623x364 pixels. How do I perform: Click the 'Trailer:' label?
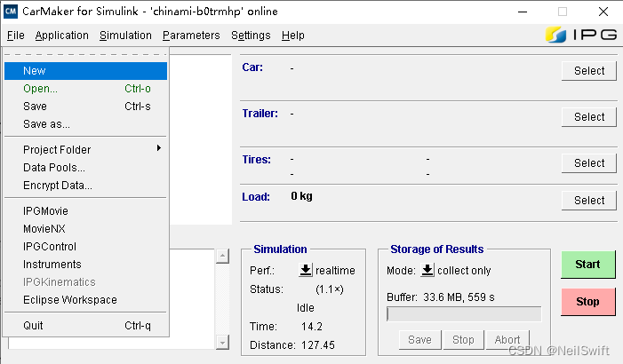tap(260, 114)
